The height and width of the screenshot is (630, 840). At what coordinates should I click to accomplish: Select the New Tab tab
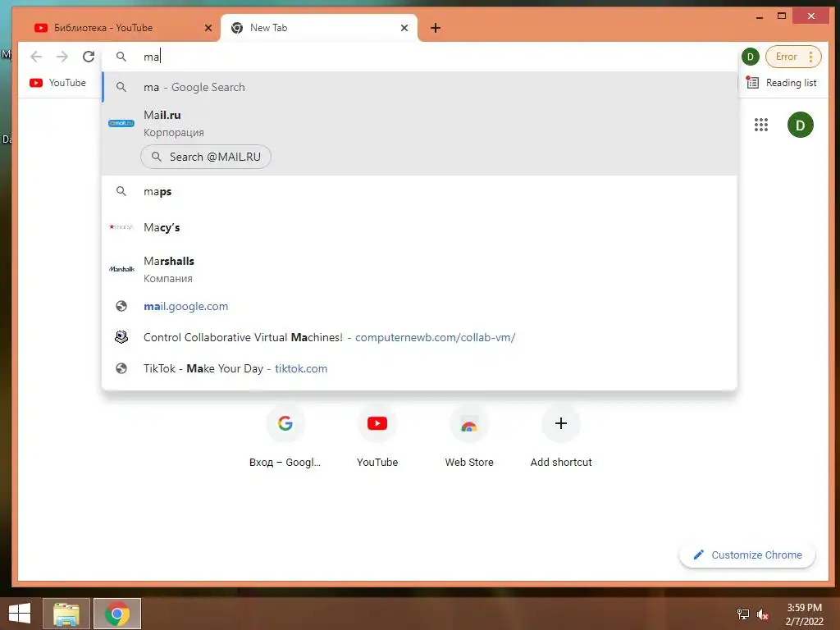[319, 27]
